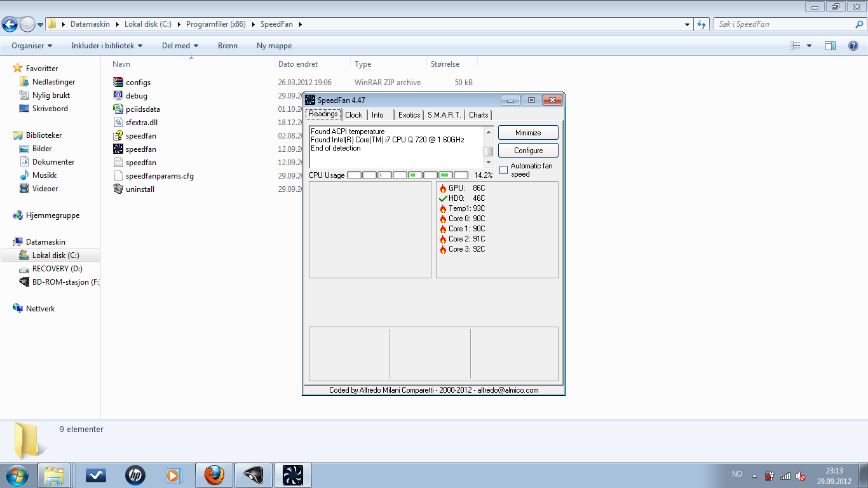Select the speedfanparams.cfg file

(153, 176)
